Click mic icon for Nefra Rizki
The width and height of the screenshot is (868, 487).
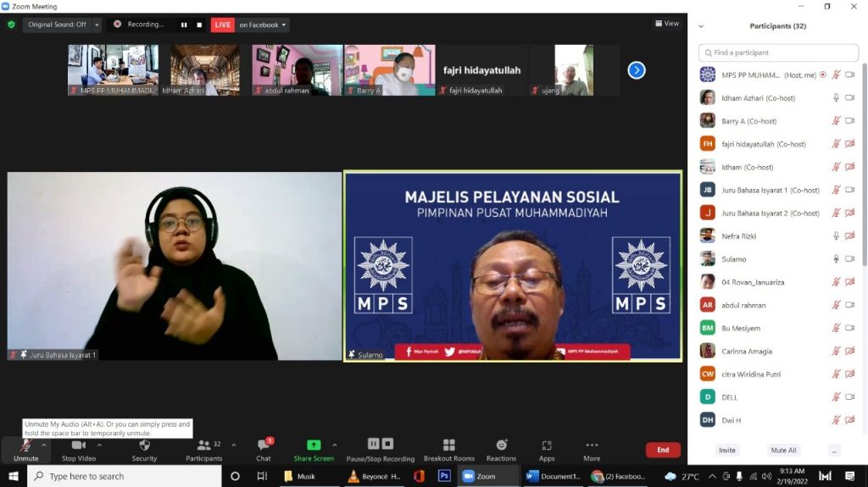click(x=836, y=235)
